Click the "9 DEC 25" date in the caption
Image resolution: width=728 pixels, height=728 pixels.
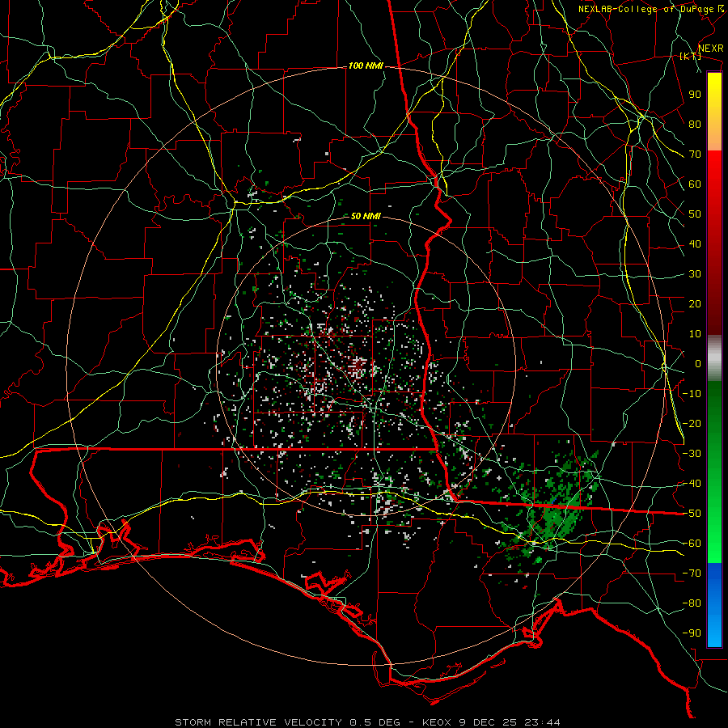click(x=487, y=722)
